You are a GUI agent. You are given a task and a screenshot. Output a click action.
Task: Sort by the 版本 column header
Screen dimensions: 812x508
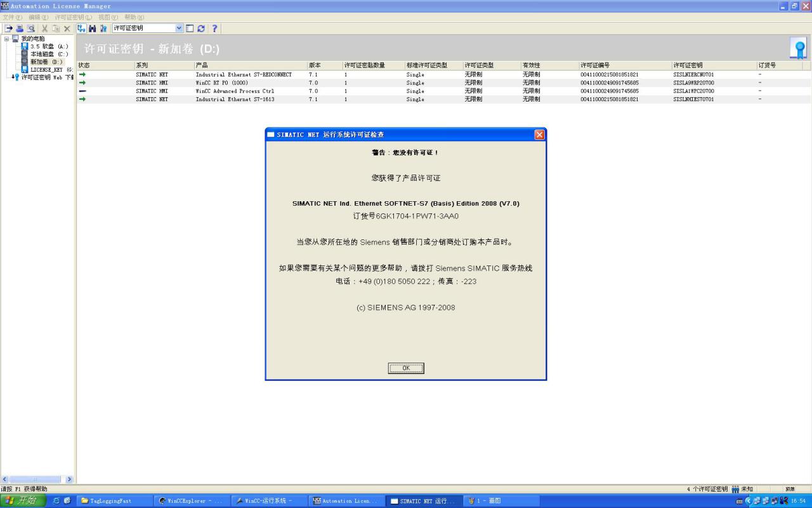[325, 65]
